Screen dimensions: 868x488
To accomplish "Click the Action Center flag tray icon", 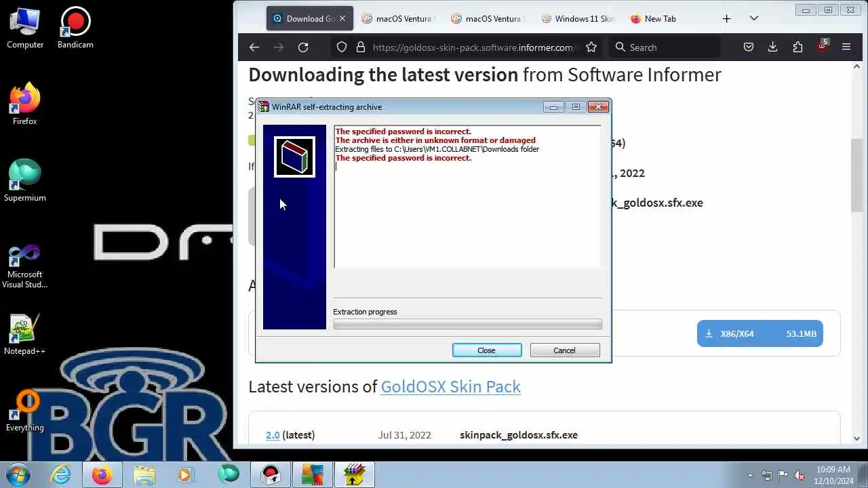I will (x=783, y=475).
